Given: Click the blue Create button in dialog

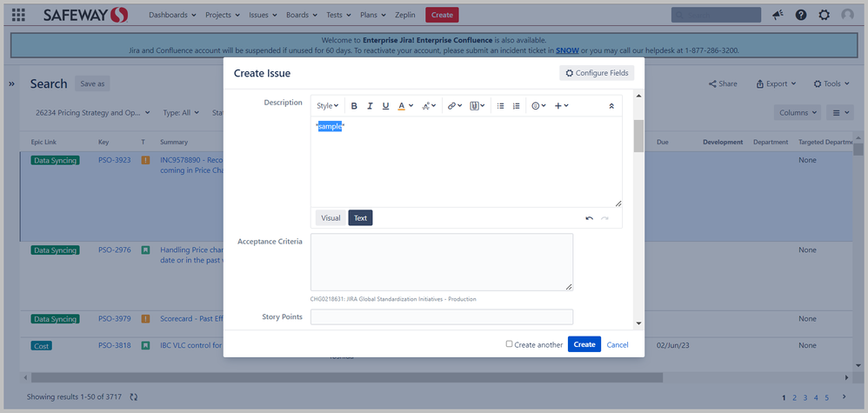Looking at the screenshot, I should [584, 344].
